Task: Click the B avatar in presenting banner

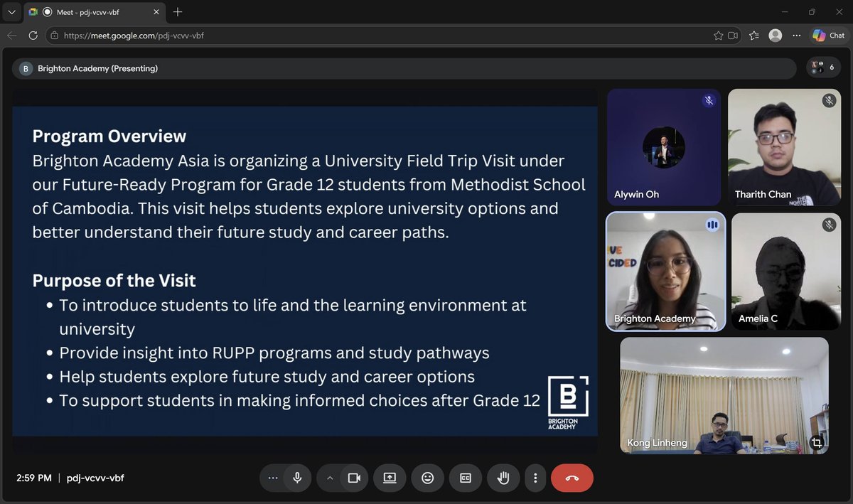Action: pos(26,68)
